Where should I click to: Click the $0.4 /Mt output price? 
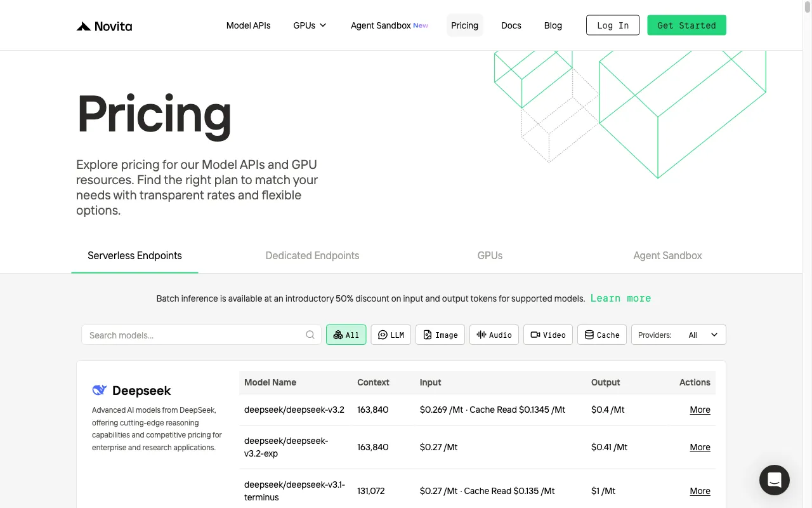click(608, 410)
